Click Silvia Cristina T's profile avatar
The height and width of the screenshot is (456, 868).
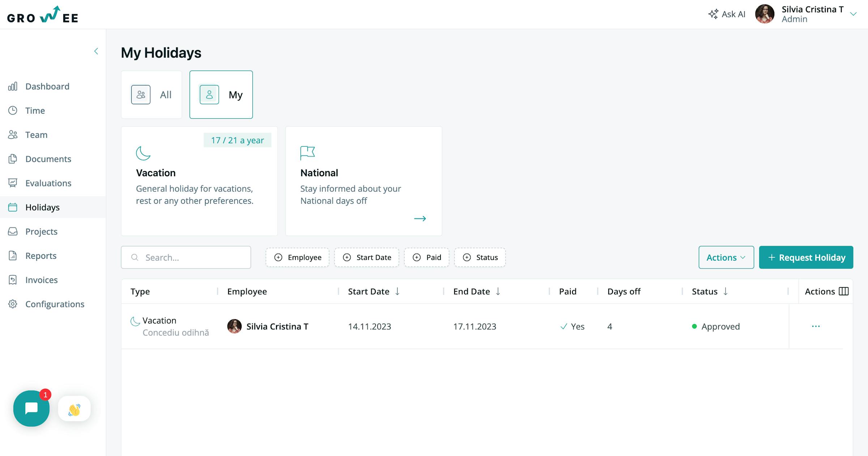click(765, 14)
